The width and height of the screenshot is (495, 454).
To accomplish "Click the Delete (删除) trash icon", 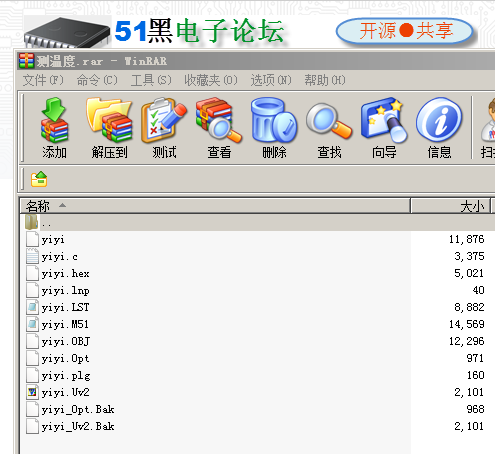I will pos(274,127).
